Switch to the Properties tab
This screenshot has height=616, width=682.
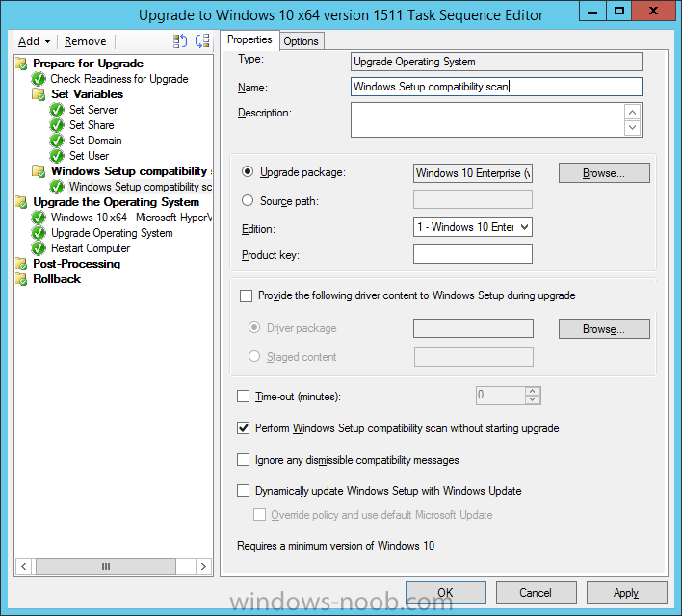point(249,39)
